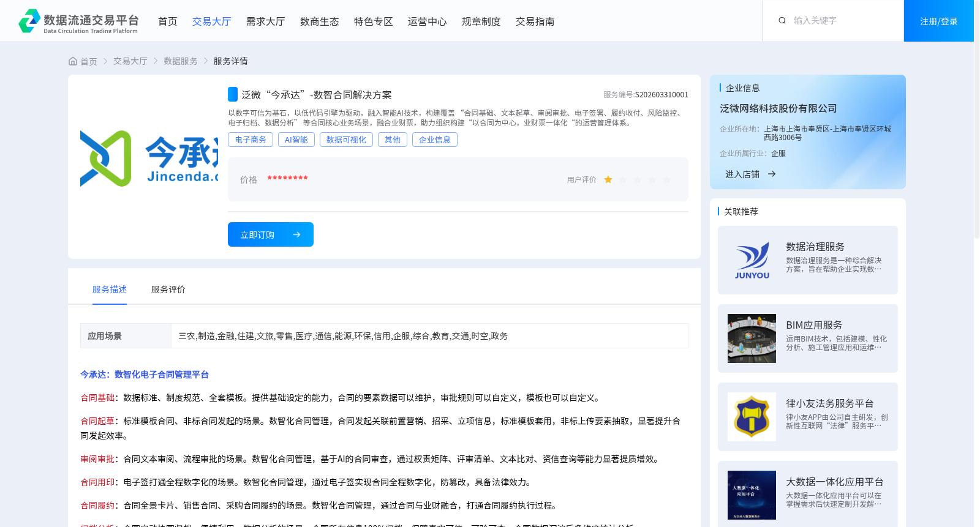This screenshot has height=527, width=980.
Task: Click the masked price ********
Action: [287, 179]
